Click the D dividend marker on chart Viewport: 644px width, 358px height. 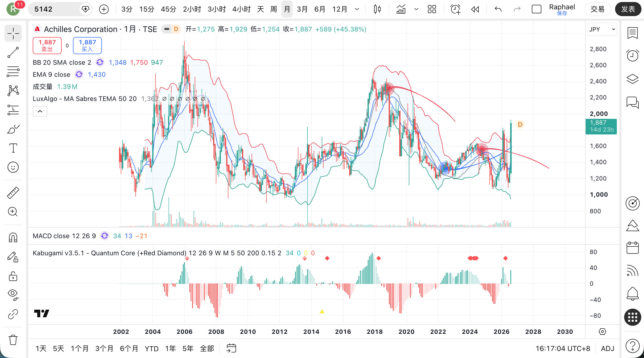coord(520,124)
